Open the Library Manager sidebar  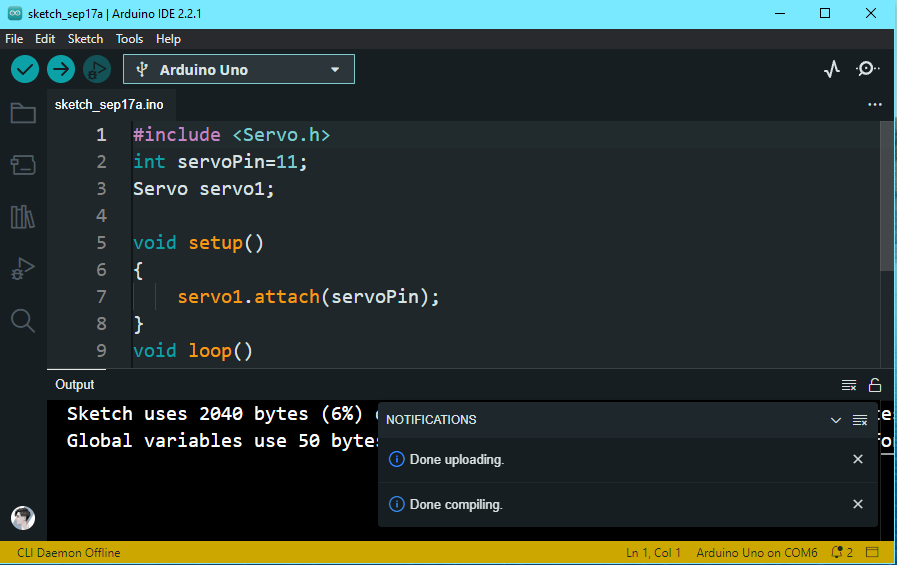coord(22,216)
